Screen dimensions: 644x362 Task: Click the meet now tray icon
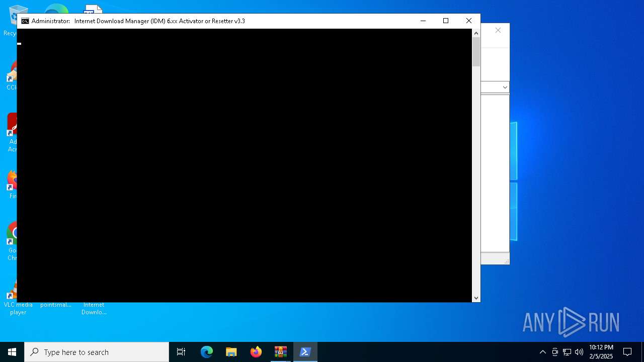pyautogui.click(x=555, y=352)
